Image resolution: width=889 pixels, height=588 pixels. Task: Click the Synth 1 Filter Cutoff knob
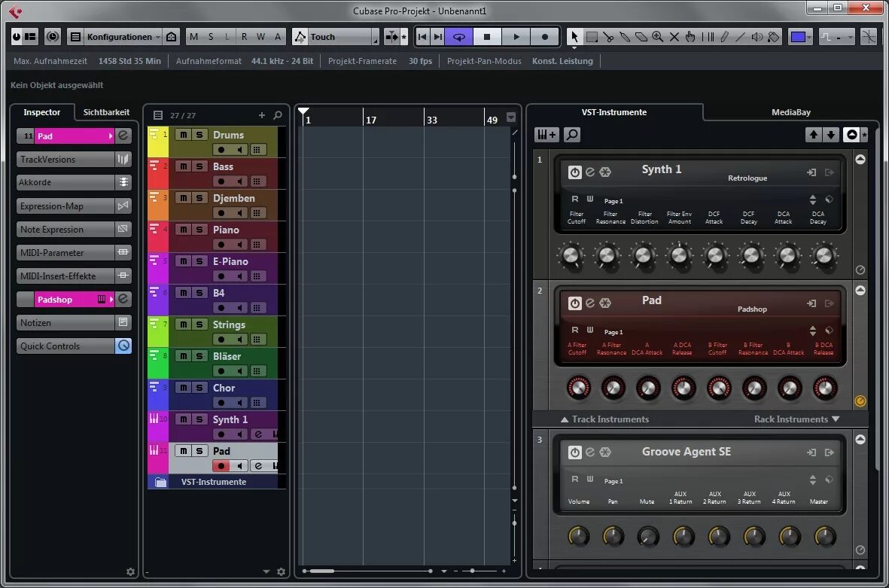[x=571, y=255]
